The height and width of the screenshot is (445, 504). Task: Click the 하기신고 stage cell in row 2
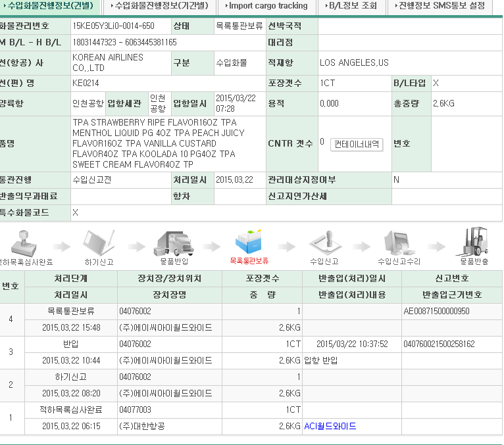click(71, 377)
